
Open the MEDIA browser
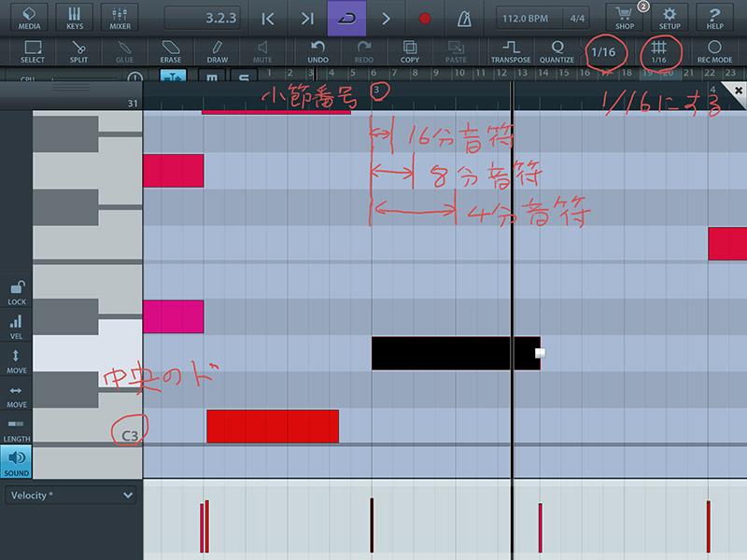pyautogui.click(x=29, y=18)
